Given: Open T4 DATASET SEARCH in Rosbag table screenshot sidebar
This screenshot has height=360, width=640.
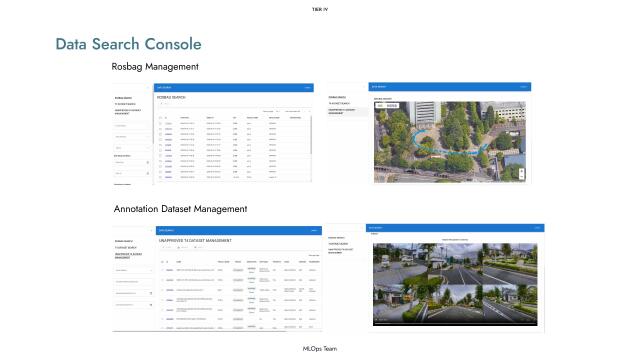Looking at the screenshot, I should [x=125, y=104].
